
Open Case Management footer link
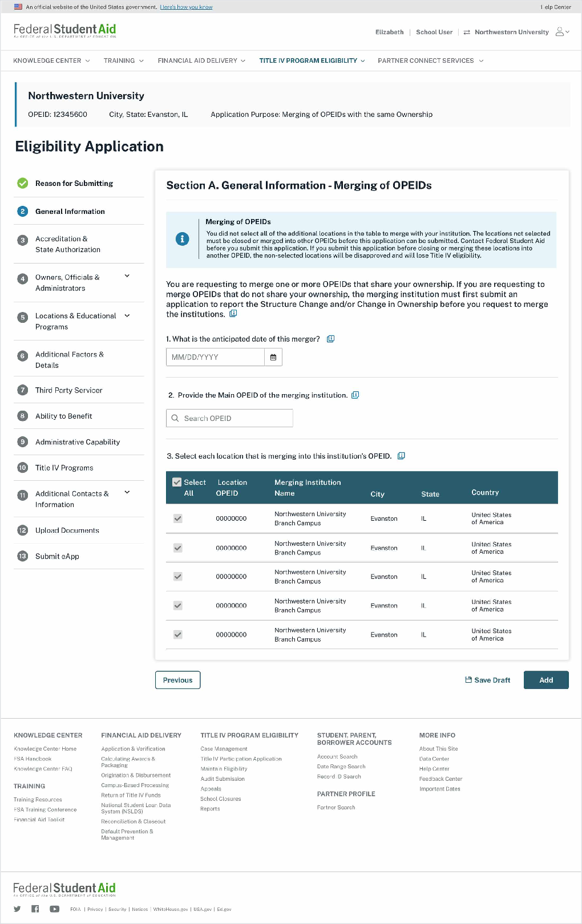(224, 749)
